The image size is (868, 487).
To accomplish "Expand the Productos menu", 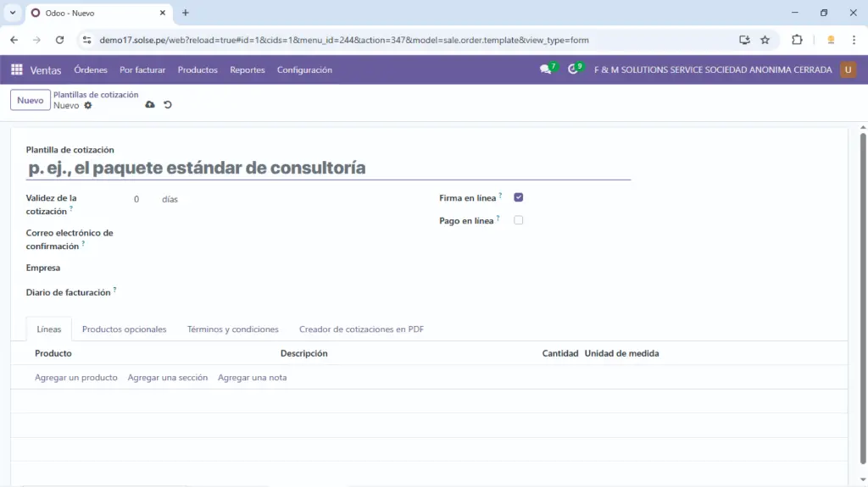I will (x=198, y=69).
